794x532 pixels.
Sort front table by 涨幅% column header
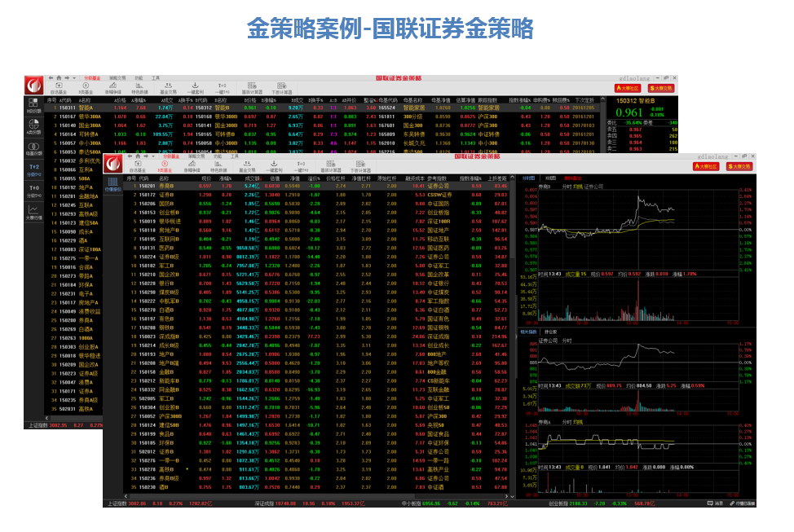click(x=225, y=178)
